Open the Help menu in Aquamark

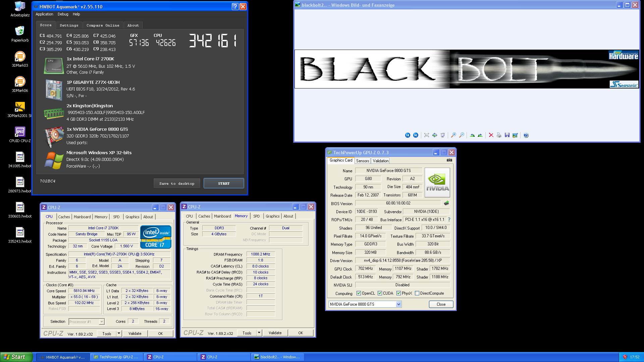point(76,14)
